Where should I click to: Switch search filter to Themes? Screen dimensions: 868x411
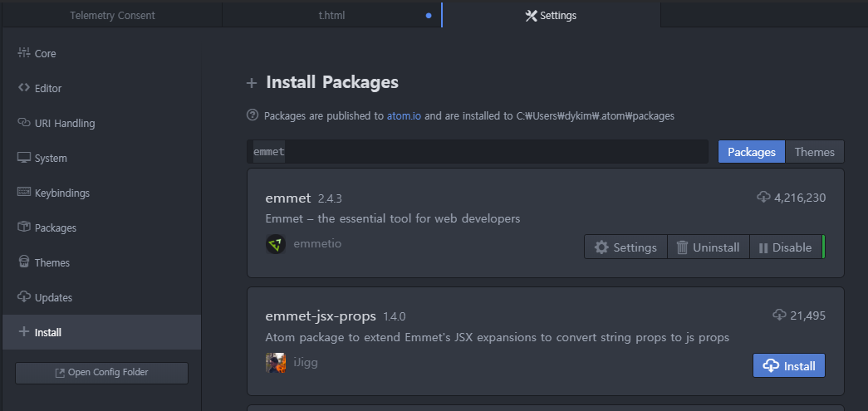click(814, 152)
